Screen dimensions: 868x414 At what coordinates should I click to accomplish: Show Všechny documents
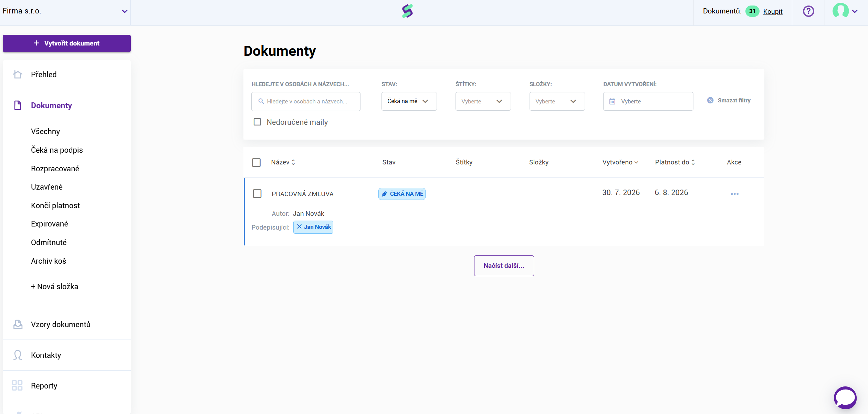[x=45, y=131]
